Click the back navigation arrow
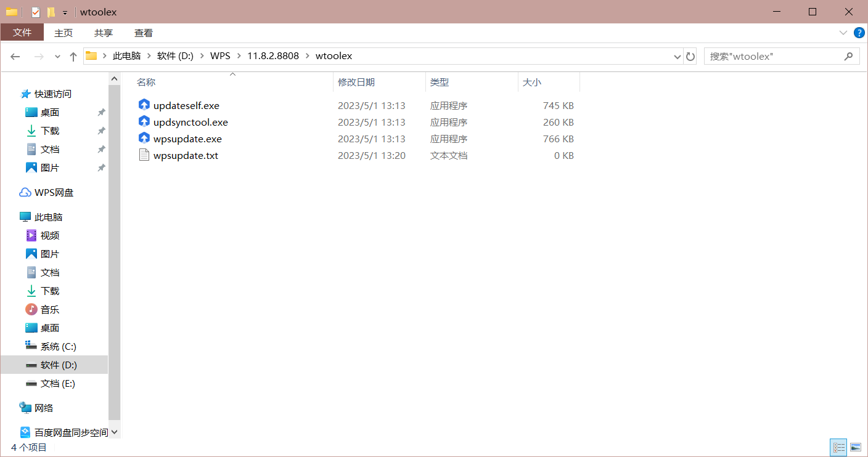Image resolution: width=868 pixels, height=457 pixels. (x=15, y=56)
